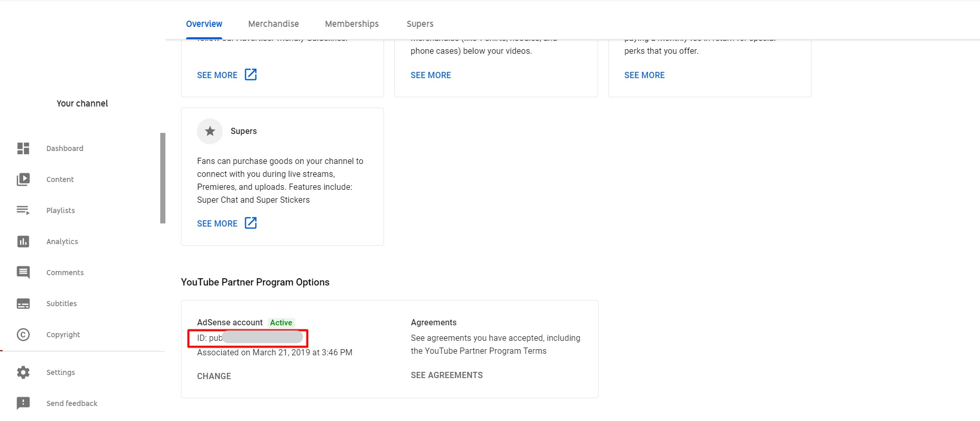
Task: Select the Subtitles icon in sidebar
Action: coord(23,304)
